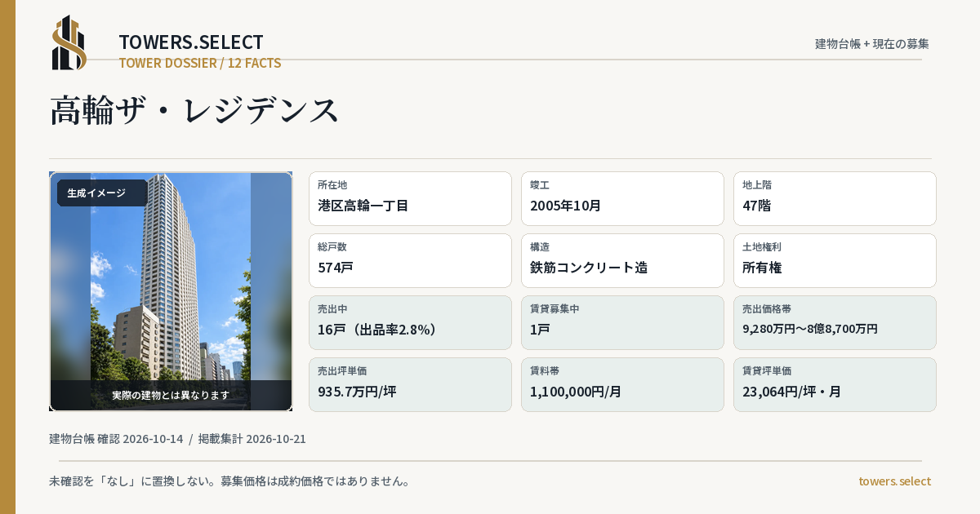This screenshot has height=514, width=980.
Task: Select the 所在地 card showing 港区高輪一丁目
Action: pyautogui.click(x=410, y=198)
